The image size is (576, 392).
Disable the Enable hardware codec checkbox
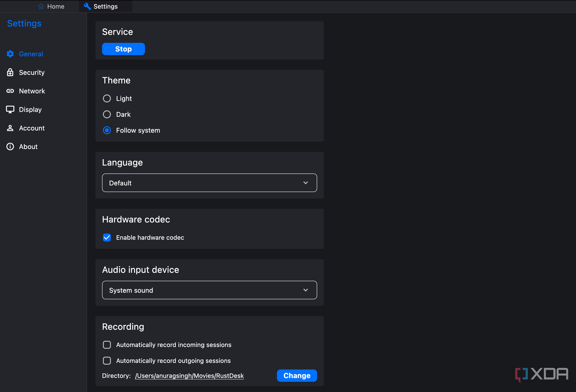107,237
